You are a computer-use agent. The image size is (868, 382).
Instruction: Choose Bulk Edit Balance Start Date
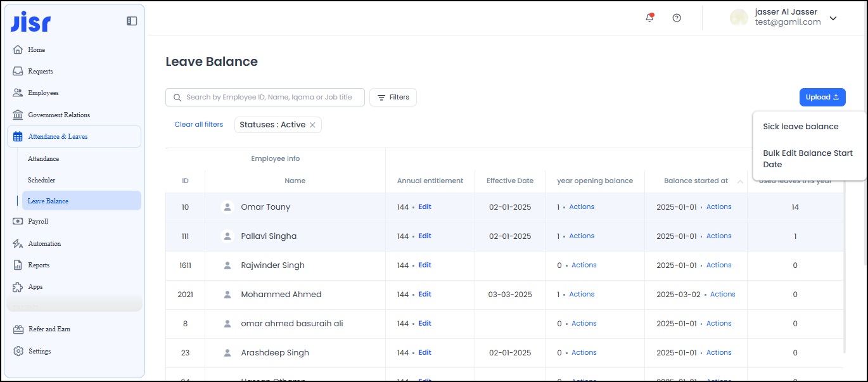[x=808, y=159]
